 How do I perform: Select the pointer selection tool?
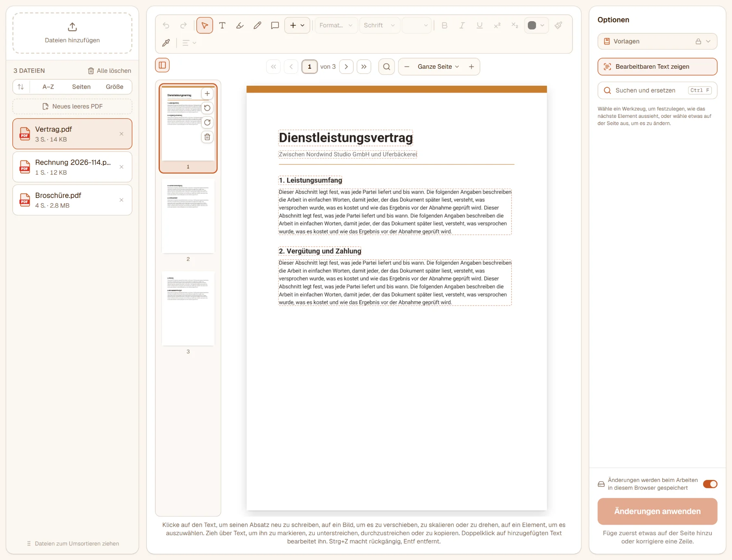click(205, 25)
